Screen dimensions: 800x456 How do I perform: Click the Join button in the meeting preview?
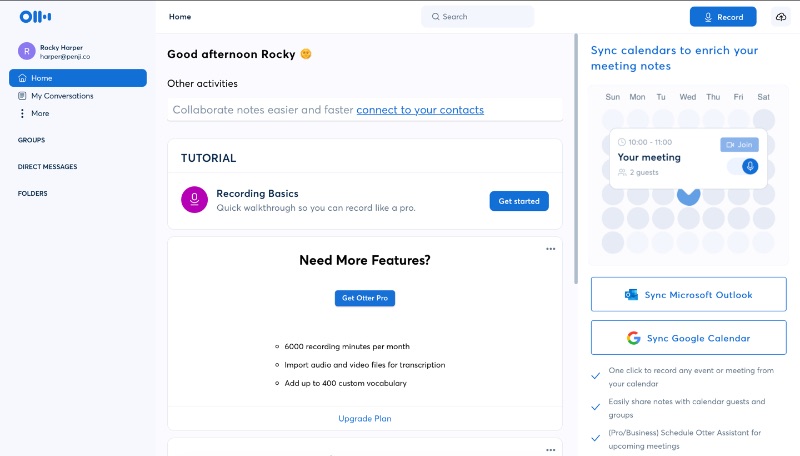739,145
